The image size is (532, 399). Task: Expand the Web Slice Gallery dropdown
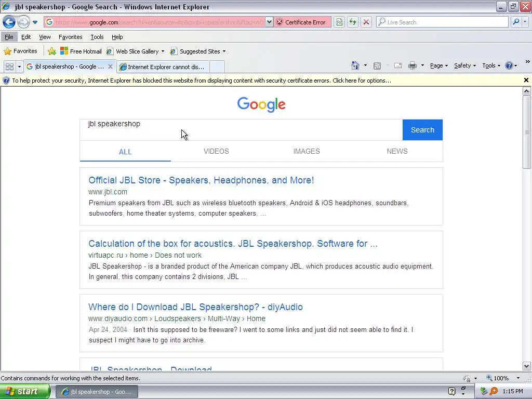pyautogui.click(x=163, y=51)
